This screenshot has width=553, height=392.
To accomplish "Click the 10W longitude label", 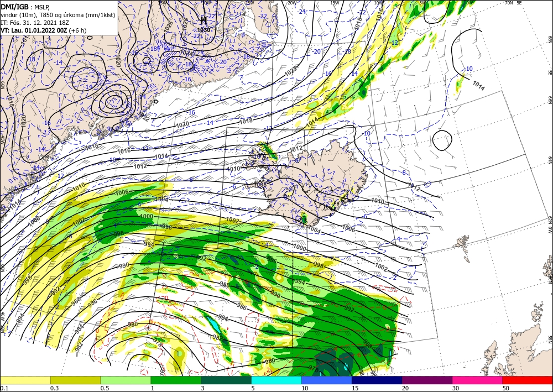I will pos(378,2).
